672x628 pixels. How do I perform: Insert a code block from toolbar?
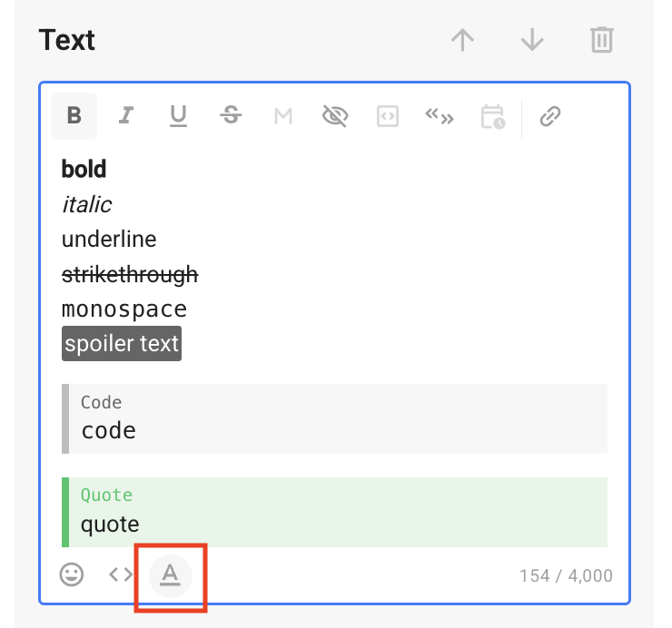[x=388, y=116]
